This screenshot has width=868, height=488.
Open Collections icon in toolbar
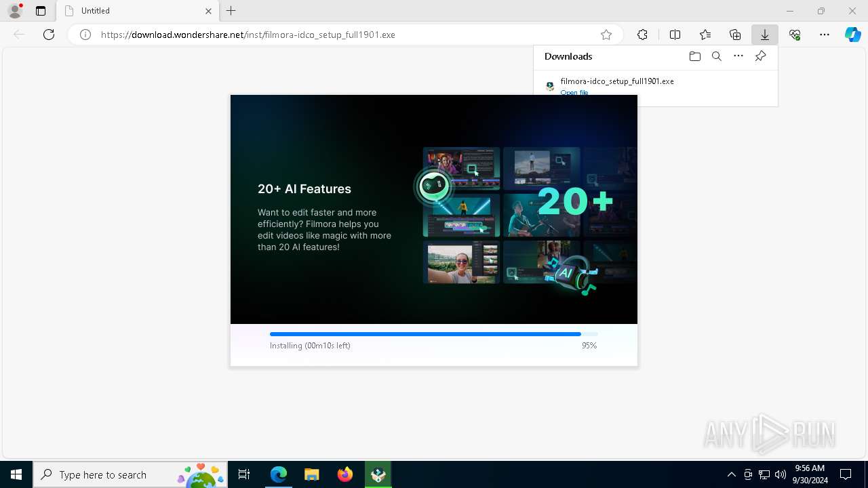pos(735,35)
